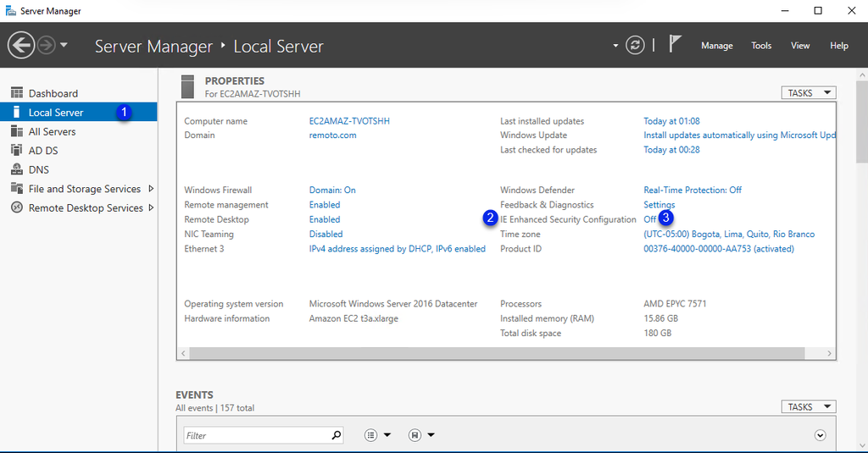Open Properties TASKS dropdown
The width and height of the screenshot is (868, 453).
808,93
